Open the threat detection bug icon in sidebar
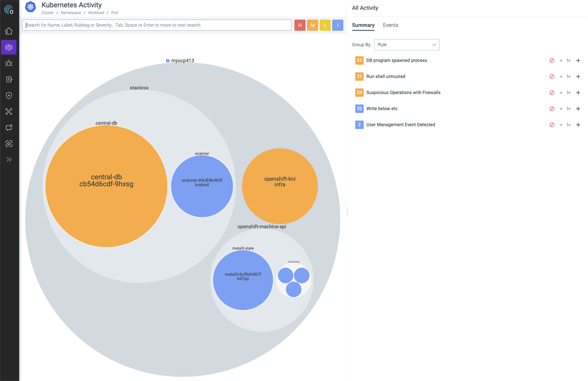588x381 pixels. [8, 63]
